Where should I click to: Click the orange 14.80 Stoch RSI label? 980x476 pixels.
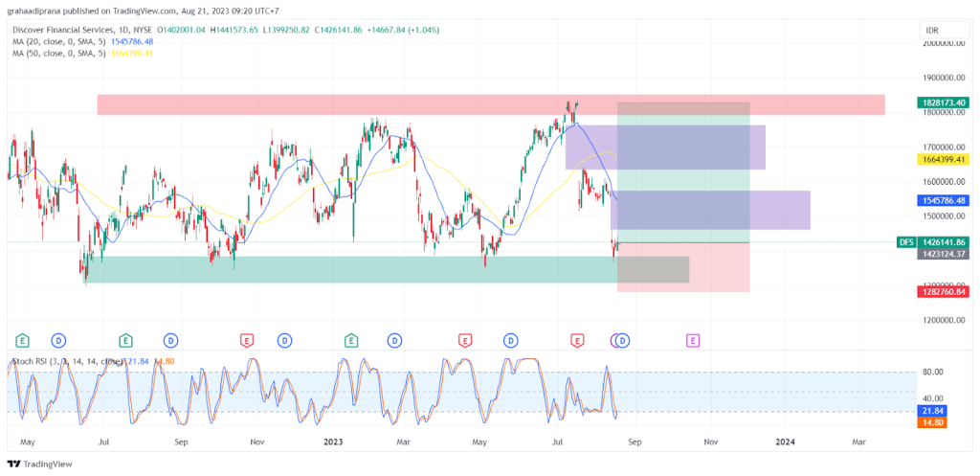(932, 422)
